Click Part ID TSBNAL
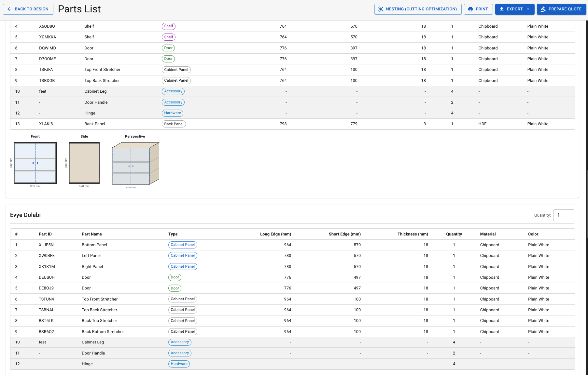The width and height of the screenshot is (588, 375). tap(47, 310)
